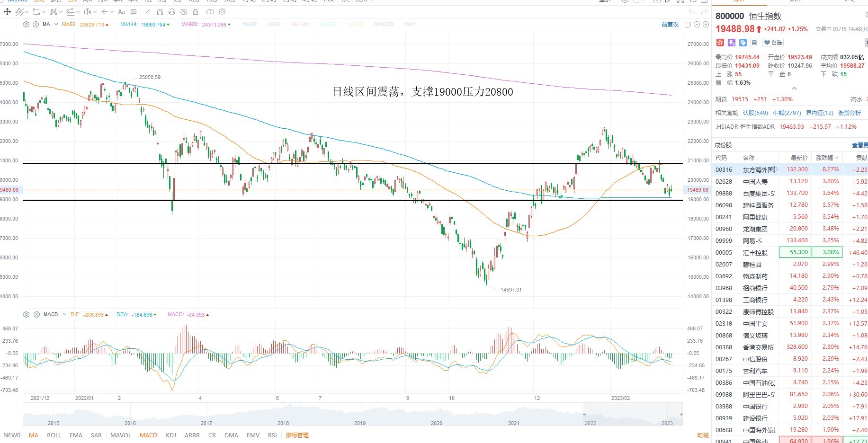Toggle the MA120 line visibility
868x443 pixels.
300,24
